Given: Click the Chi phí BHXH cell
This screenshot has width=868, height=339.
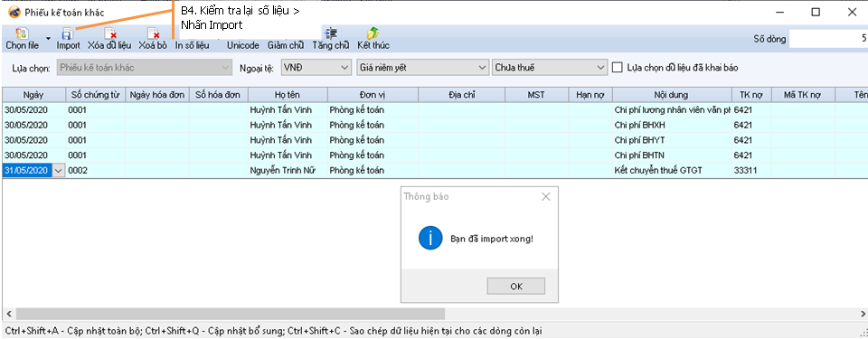Looking at the screenshot, I should coord(673,125).
